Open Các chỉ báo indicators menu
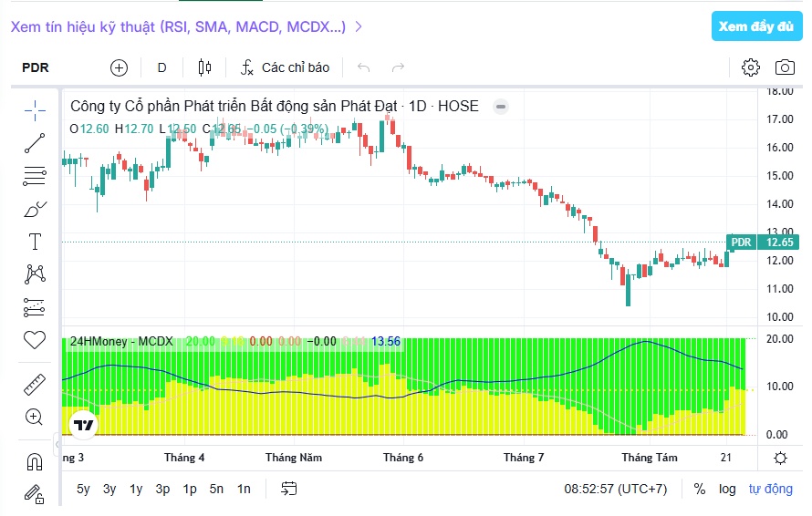The height and width of the screenshot is (516, 812). click(x=285, y=67)
